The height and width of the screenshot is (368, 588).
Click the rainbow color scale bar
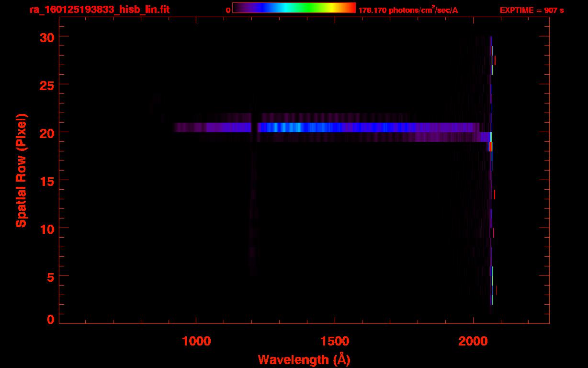[x=294, y=8]
